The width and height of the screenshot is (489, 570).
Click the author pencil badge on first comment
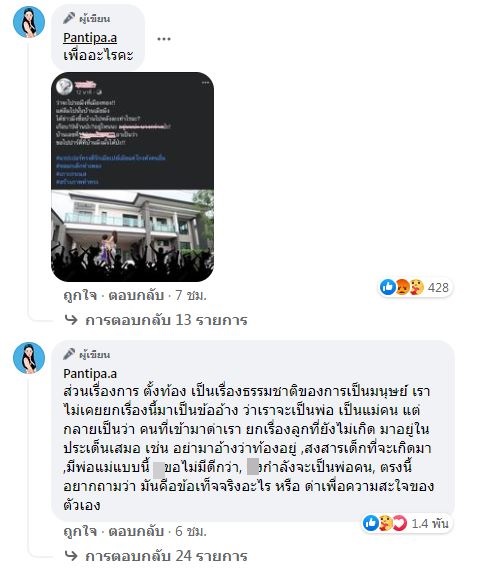[69, 18]
